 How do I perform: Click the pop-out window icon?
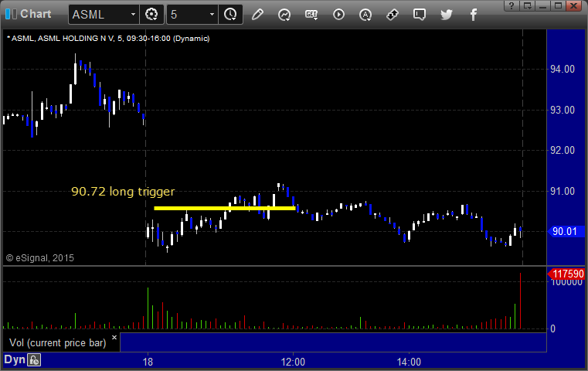click(528, 5)
